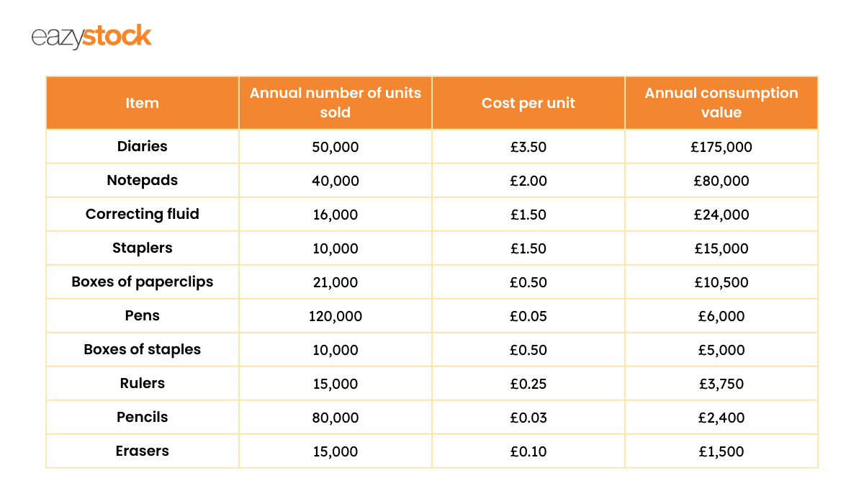Click the Correcting fluid cell
The height and width of the screenshot is (504, 864).
point(142,214)
